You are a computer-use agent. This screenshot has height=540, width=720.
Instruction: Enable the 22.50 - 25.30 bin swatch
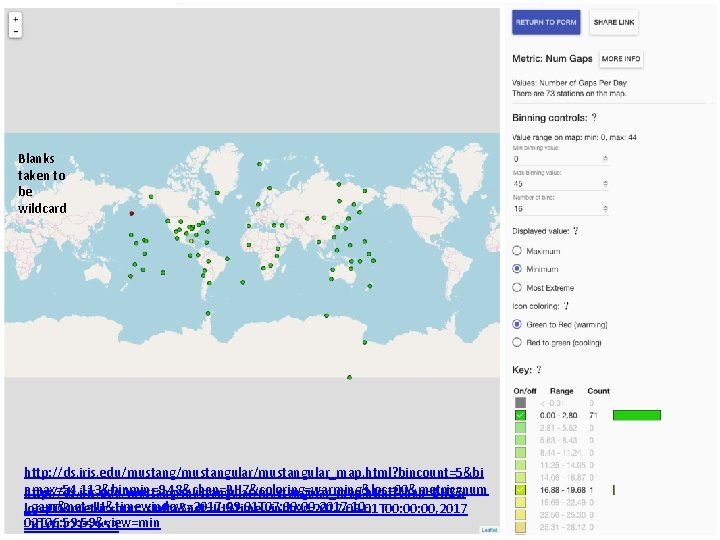(520, 515)
